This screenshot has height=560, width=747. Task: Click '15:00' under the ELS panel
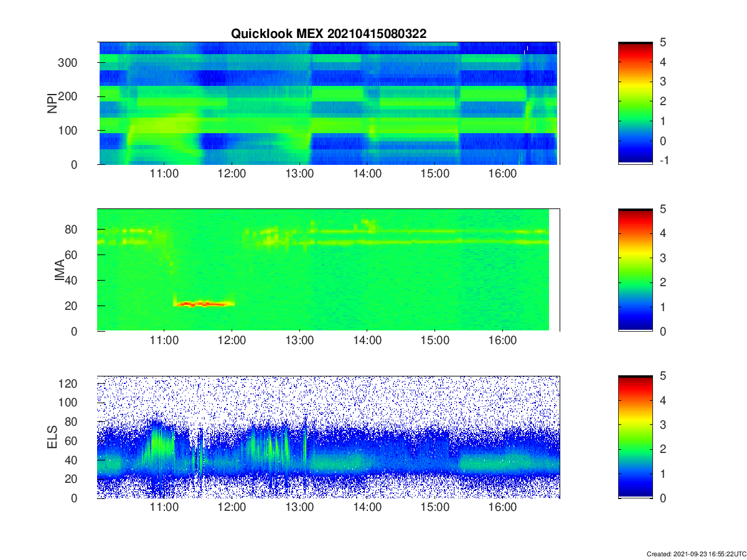coord(435,508)
